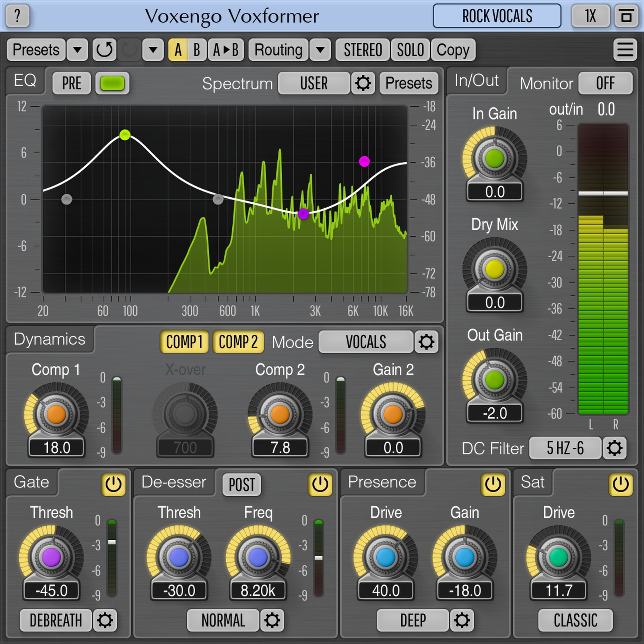Open the hamburger main menu icon

625,50
